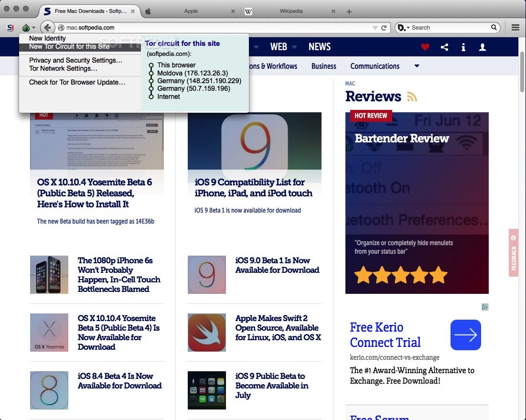This screenshot has height=420, width=526.
Task: Click the iPhone 6s article thumbnail
Action: pos(49,275)
